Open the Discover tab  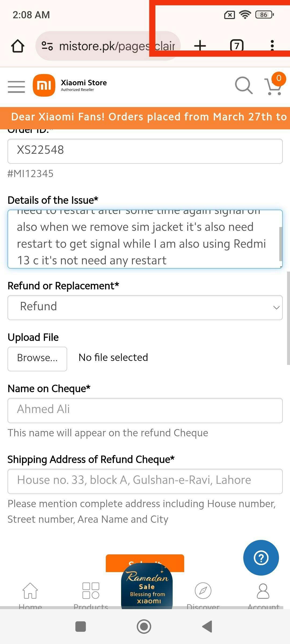(203, 594)
